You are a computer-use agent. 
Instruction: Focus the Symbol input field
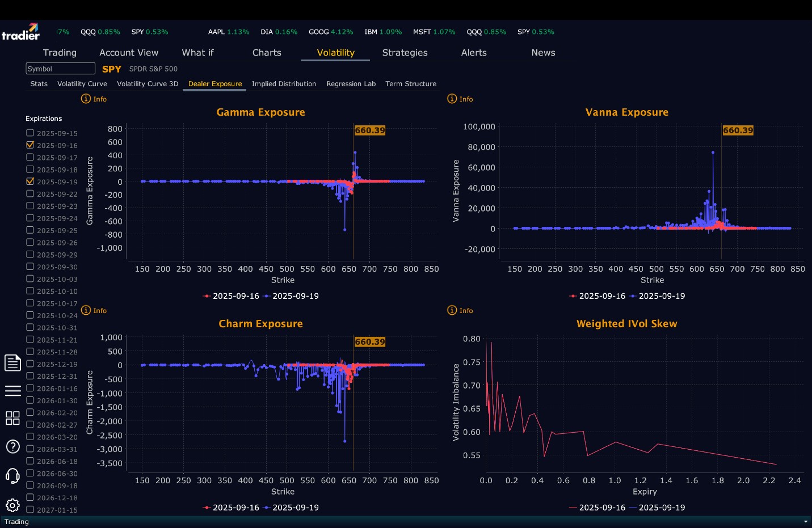click(60, 69)
